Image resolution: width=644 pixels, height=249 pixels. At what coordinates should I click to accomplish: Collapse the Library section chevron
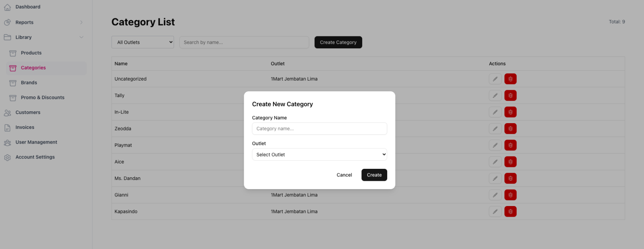[x=81, y=37]
